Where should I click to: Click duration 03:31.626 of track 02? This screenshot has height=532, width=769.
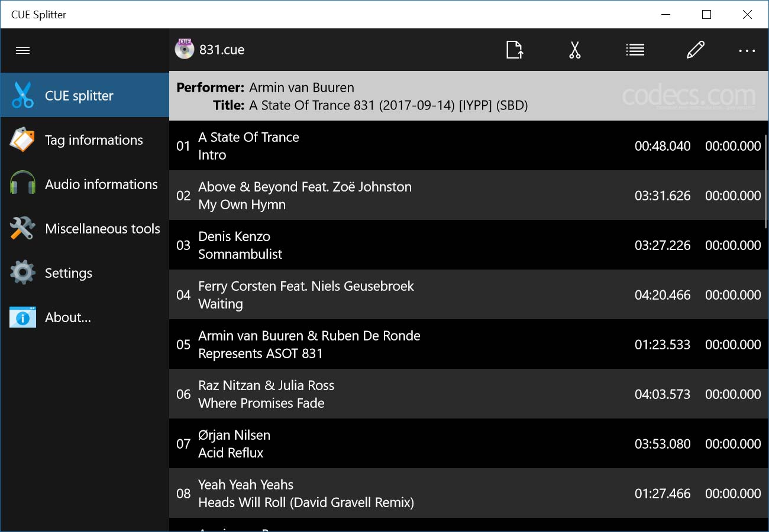pyautogui.click(x=663, y=196)
